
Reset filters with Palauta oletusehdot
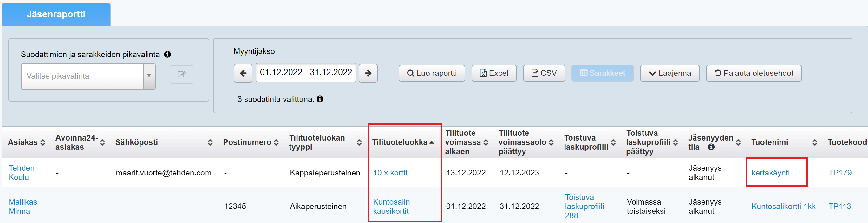pos(754,73)
